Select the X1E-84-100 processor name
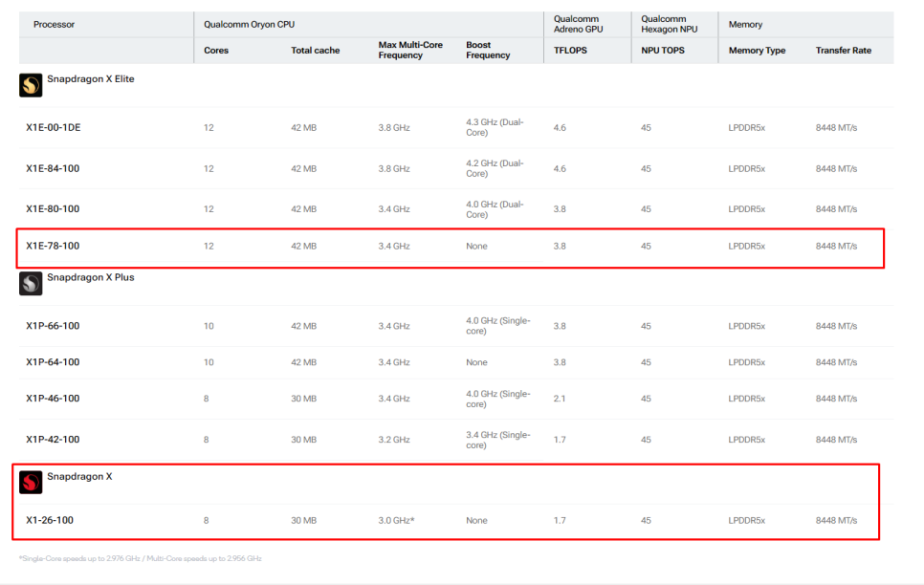 click(x=53, y=168)
